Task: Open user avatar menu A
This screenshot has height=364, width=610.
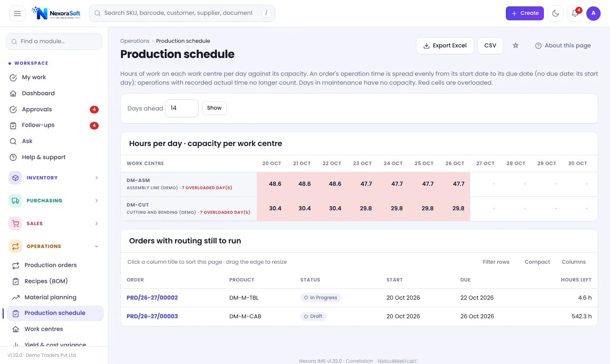Action: click(x=593, y=14)
